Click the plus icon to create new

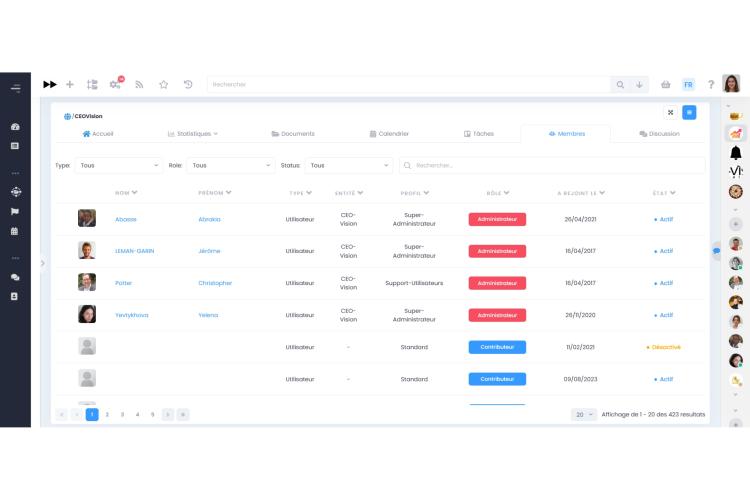point(70,85)
